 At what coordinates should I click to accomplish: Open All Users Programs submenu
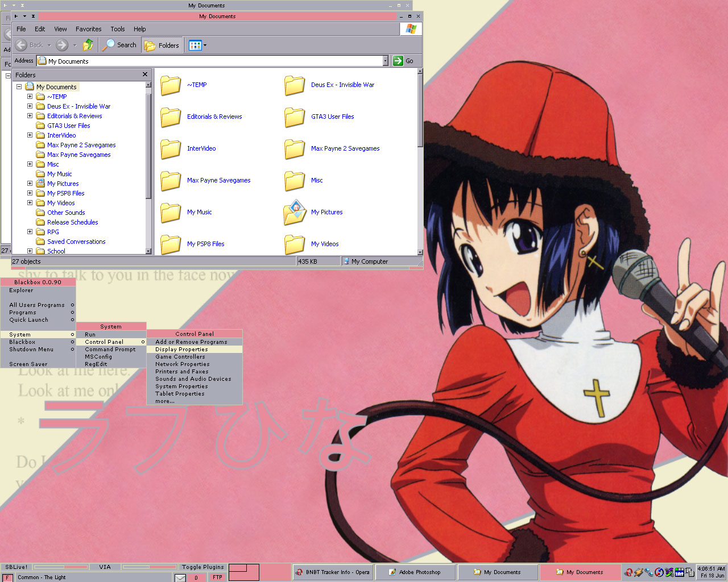(x=38, y=305)
